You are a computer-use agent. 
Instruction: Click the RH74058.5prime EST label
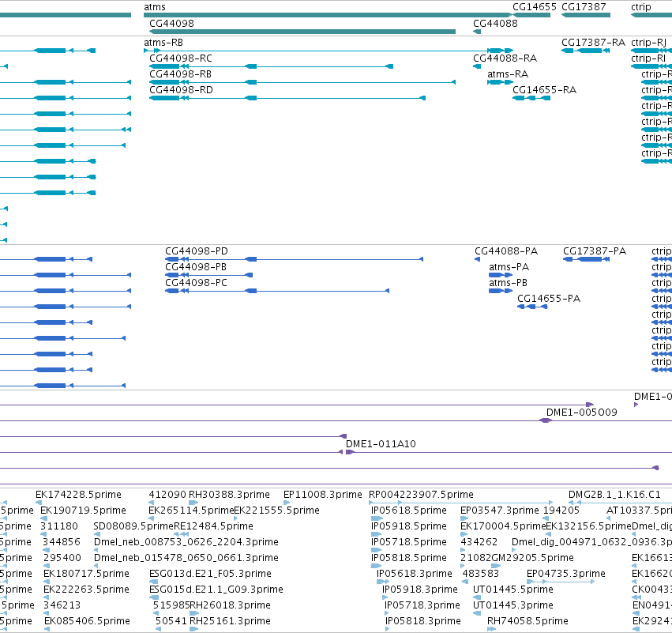coord(527,621)
